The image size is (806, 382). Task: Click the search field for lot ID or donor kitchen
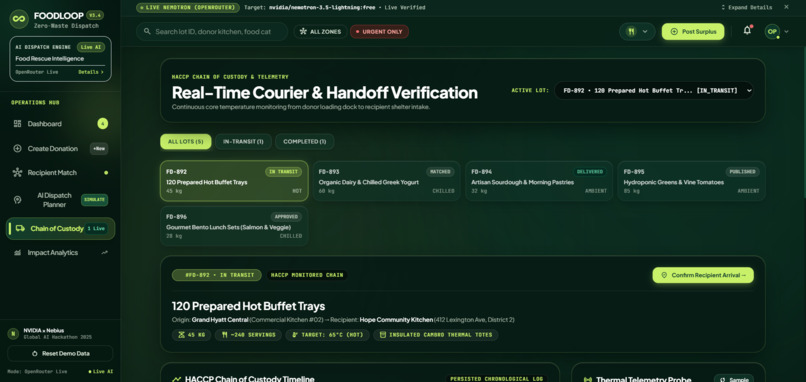tap(212, 31)
